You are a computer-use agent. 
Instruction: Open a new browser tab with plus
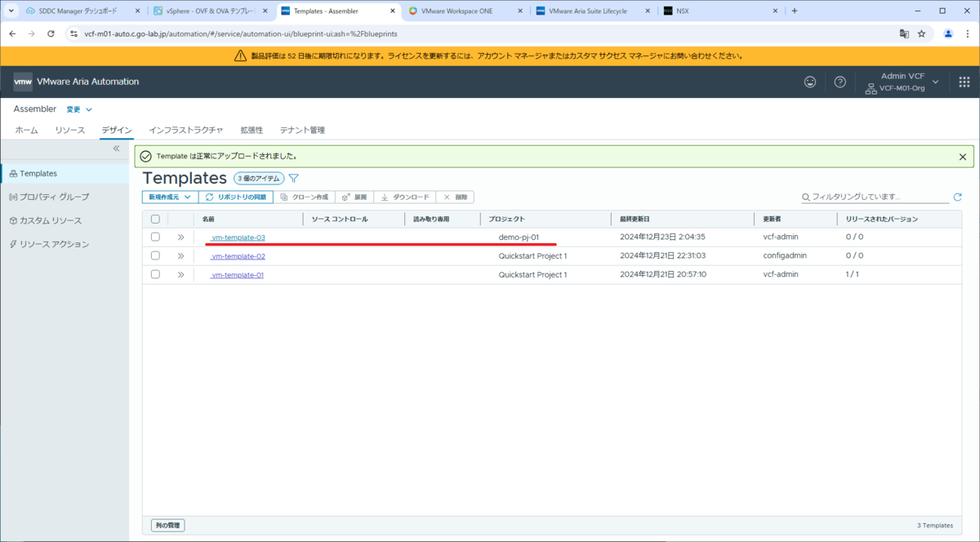[794, 11]
